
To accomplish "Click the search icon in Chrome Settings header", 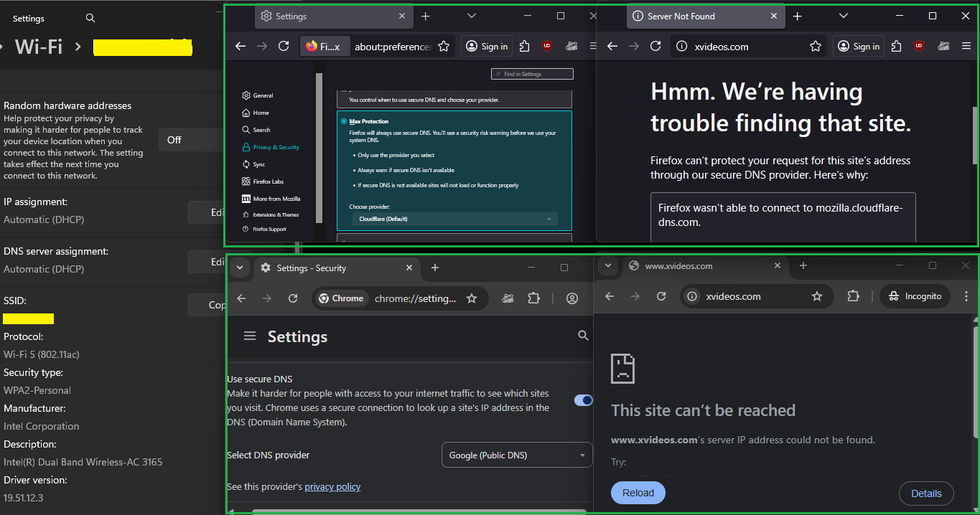I will 583,336.
